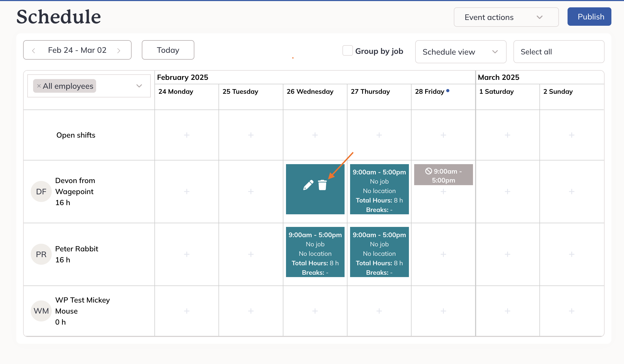Click the '28 Friday' column header
Screen dimensions: 624x364
click(429, 91)
